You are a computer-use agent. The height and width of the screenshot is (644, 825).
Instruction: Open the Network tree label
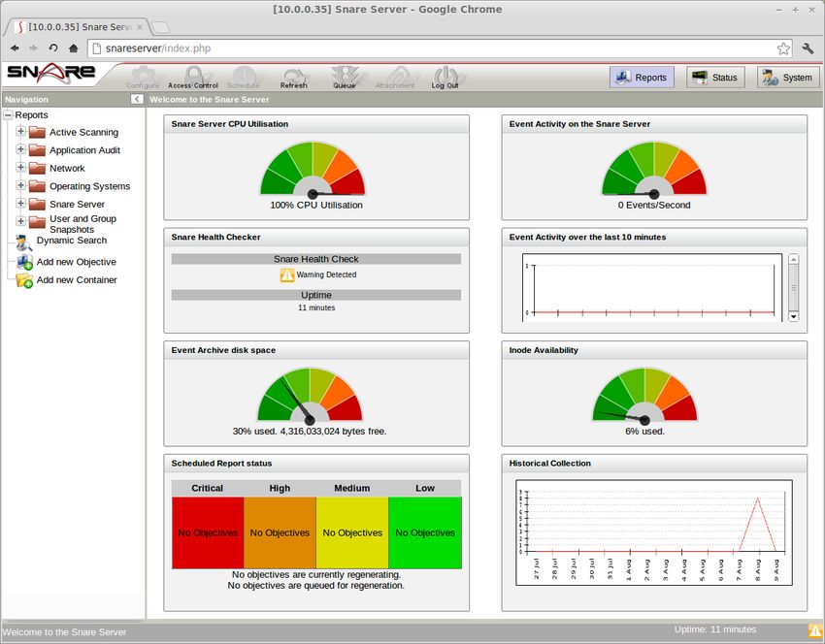pyautogui.click(x=67, y=168)
